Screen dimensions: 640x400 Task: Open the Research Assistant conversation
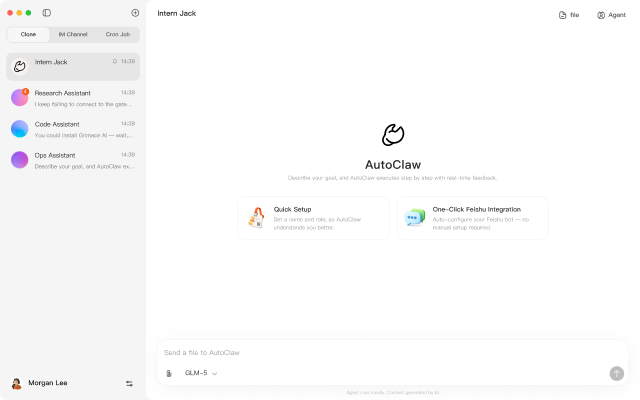coord(73,98)
